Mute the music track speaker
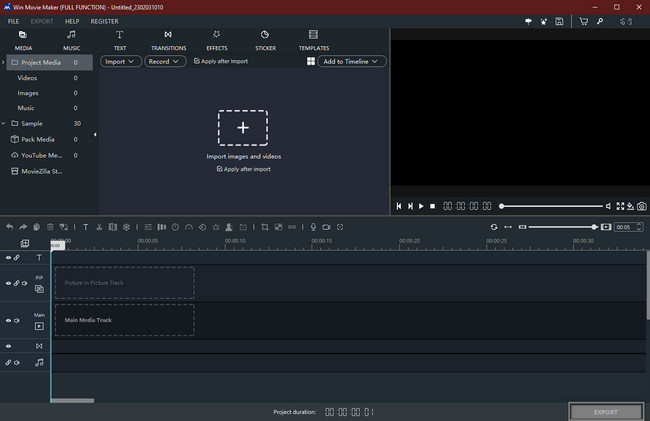This screenshot has width=650, height=421. point(17,363)
